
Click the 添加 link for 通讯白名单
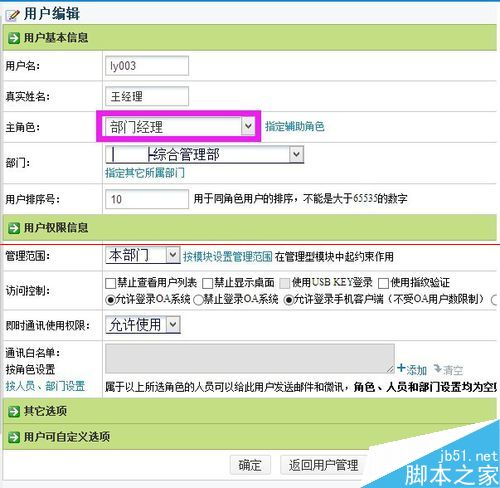tap(416, 370)
